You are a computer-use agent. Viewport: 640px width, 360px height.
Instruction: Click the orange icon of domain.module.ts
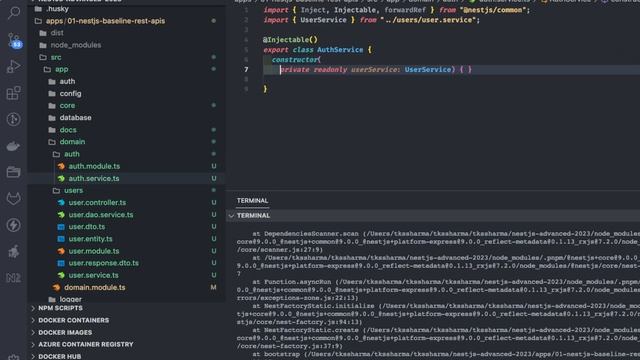click(x=57, y=287)
